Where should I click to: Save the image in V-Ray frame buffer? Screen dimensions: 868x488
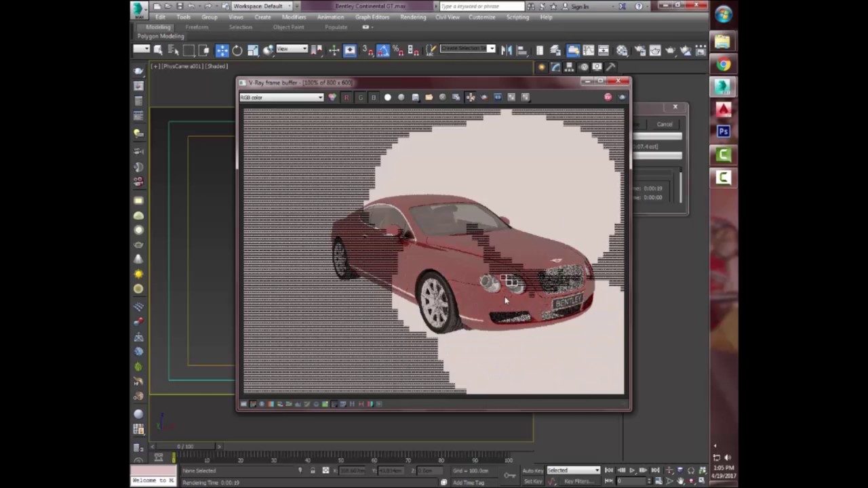[x=415, y=98]
